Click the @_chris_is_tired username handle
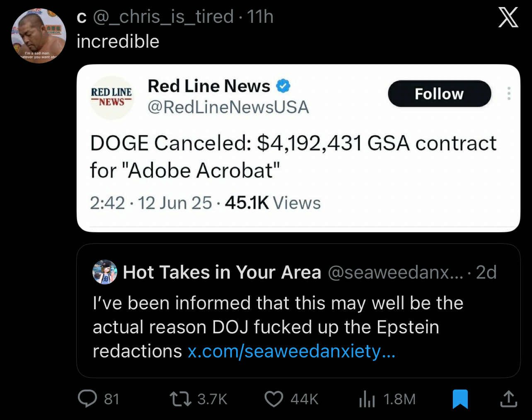 163,17
